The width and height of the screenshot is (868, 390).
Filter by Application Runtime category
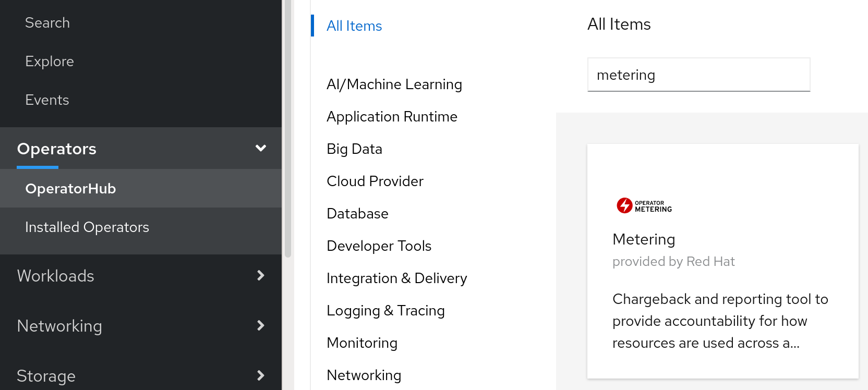tap(392, 117)
